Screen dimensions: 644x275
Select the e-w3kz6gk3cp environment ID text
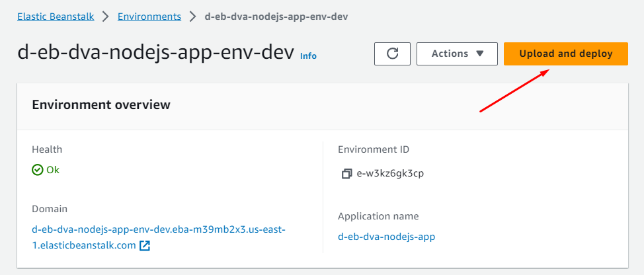click(x=390, y=174)
